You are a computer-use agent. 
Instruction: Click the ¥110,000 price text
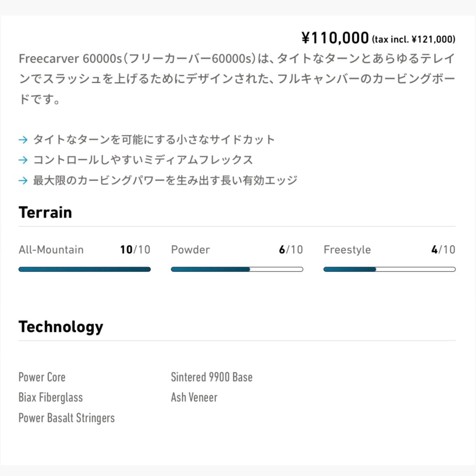coord(335,38)
